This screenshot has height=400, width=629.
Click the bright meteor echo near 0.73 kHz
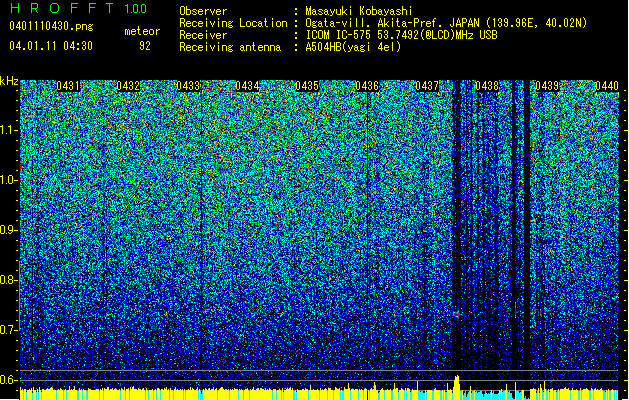tap(456, 315)
